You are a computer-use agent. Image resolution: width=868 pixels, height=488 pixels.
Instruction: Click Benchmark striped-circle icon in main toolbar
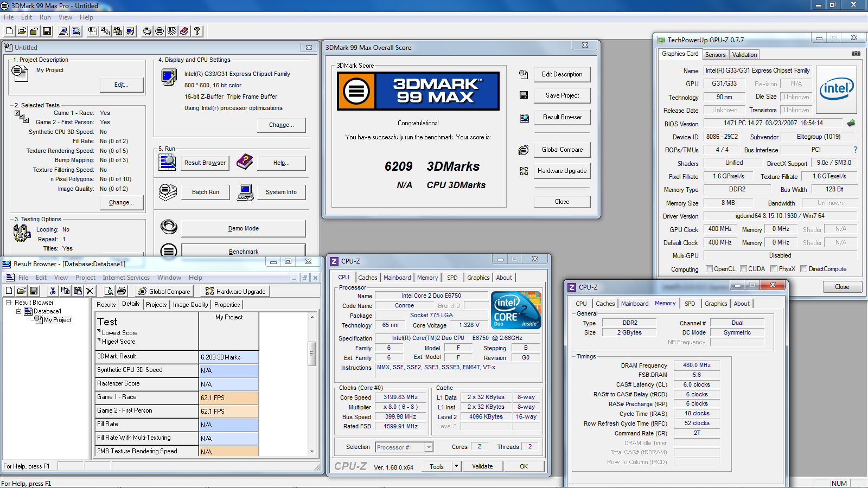click(x=159, y=31)
